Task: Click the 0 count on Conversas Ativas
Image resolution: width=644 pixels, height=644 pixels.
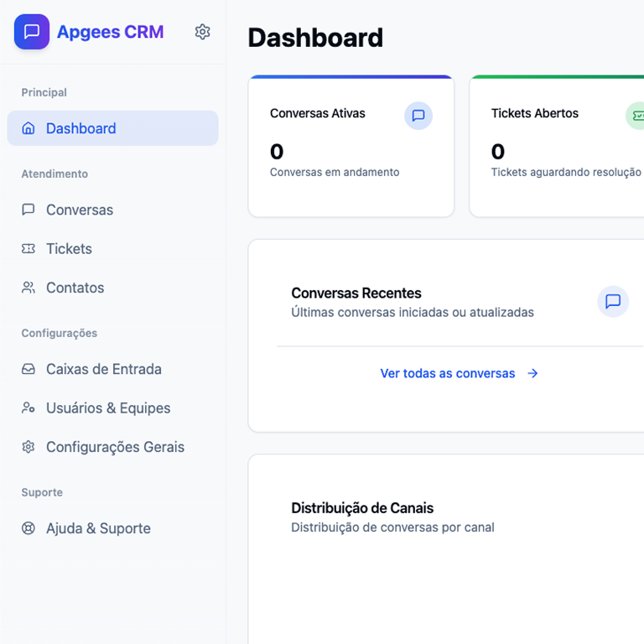Action: point(277,152)
